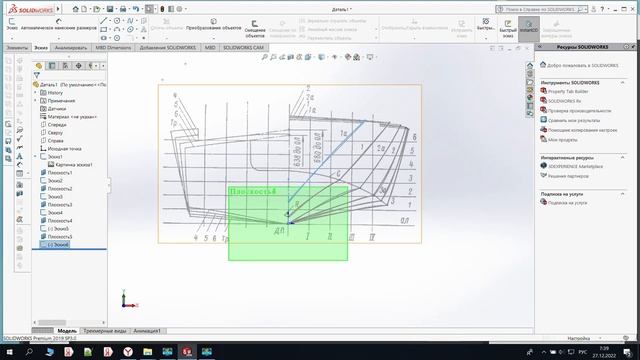Collapse the Инструменты SOLIDWORKS section
This screenshot has width=640, height=360.
(x=623, y=83)
